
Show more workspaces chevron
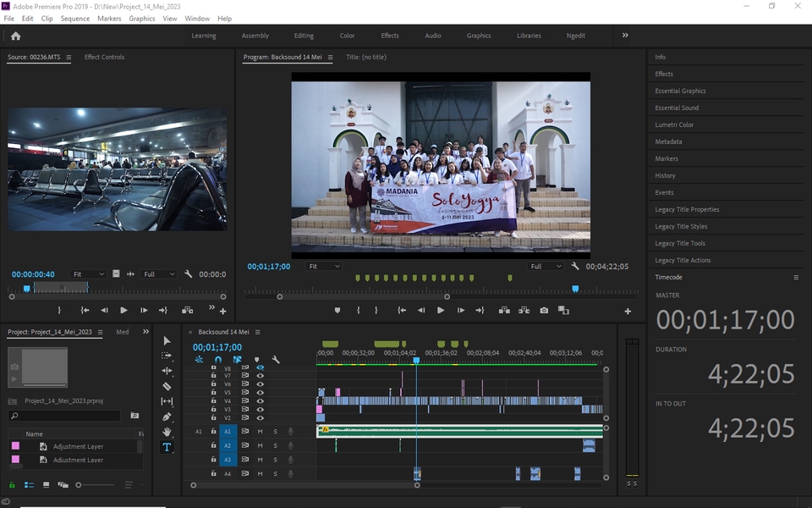tap(625, 36)
